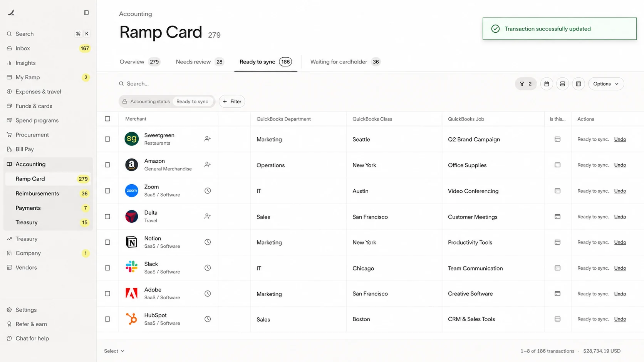
Task: Open the card icon in HubSpot row
Action: pyautogui.click(x=557, y=319)
